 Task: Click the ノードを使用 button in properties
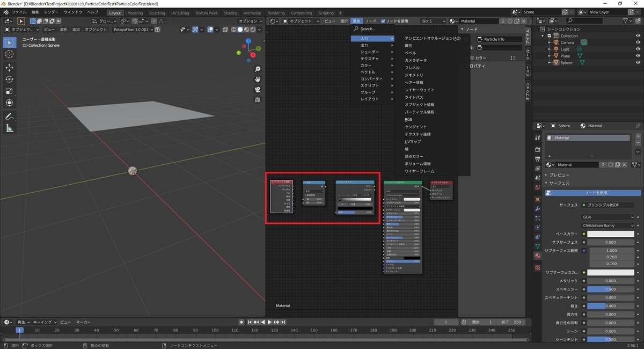(x=593, y=193)
